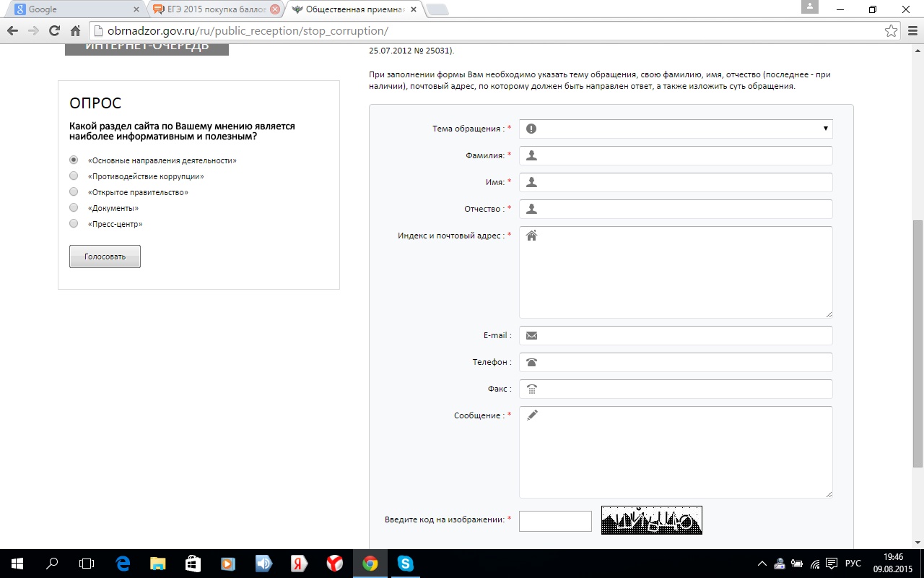Open the Wi-Fi network flyout
The width and height of the screenshot is (924, 578).
tap(815, 564)
